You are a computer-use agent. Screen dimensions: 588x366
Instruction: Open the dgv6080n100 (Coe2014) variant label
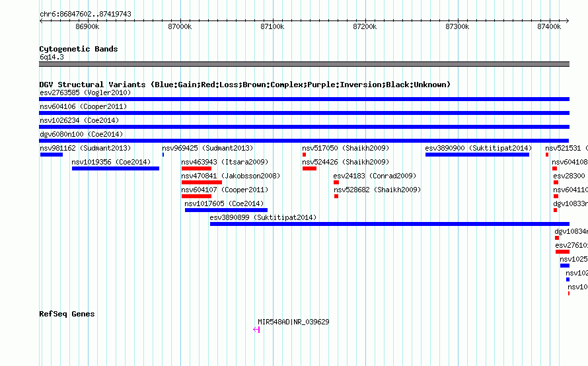coord(81,134)
